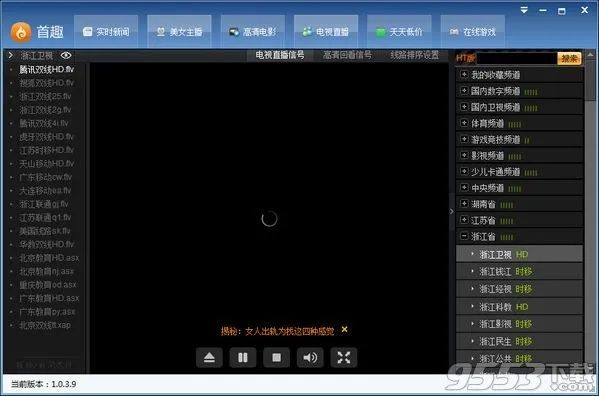Select source 广东移动cw.flv
This screenshot has width=599, height=396.
[x=45, y=177]
